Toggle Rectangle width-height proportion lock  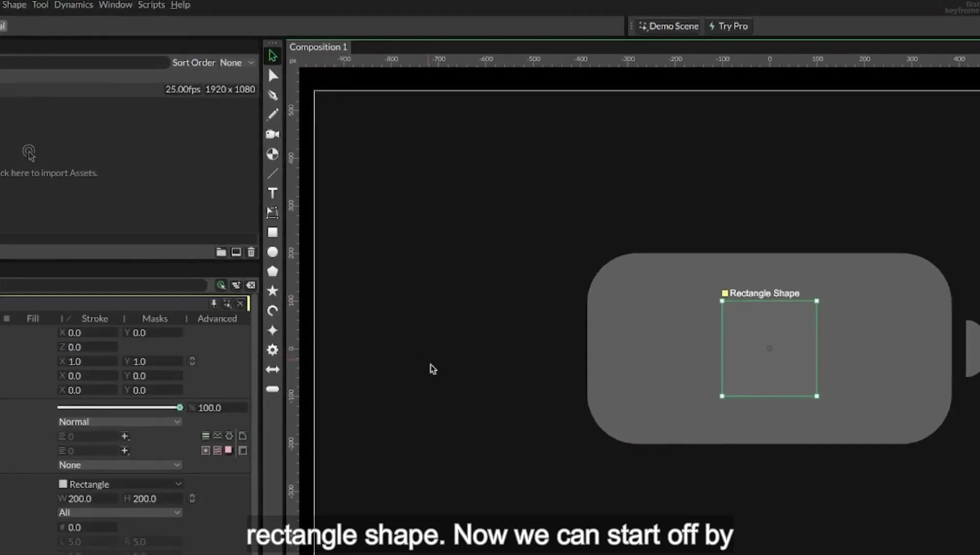tap(192, 498)
